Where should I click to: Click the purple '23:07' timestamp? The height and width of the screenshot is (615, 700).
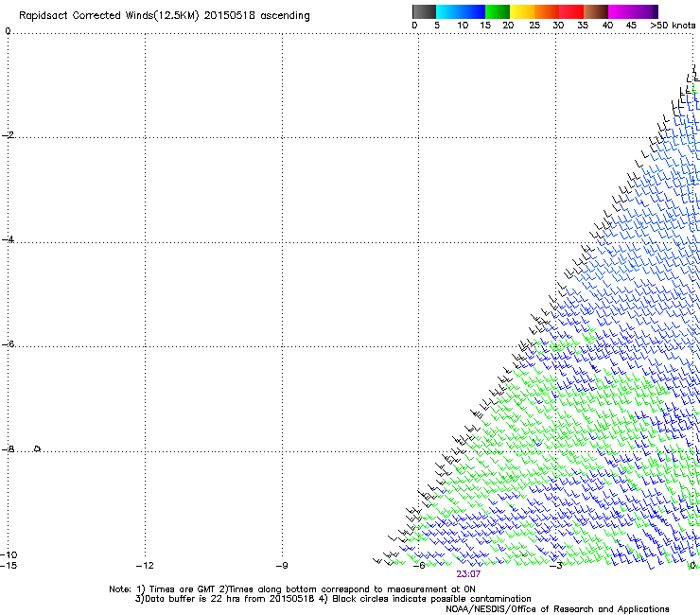[x=468, y=574]
